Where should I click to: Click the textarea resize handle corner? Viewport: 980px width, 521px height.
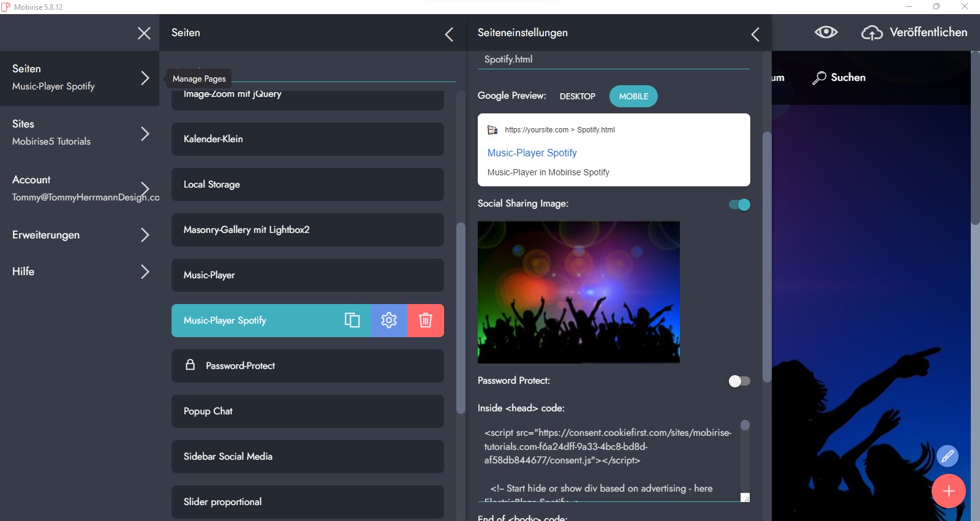(x=745, y=497)
